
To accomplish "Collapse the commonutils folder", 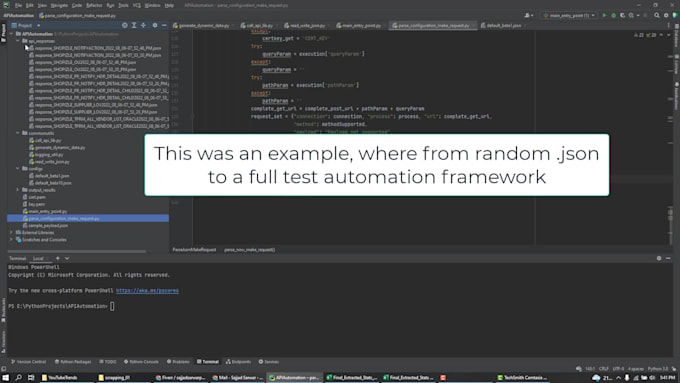I will tap(18, 133).
